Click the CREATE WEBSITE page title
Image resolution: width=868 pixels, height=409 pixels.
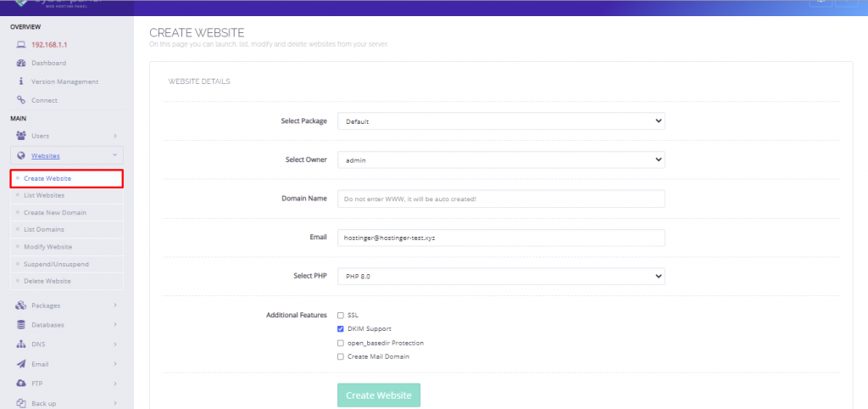tap(197, 33)
